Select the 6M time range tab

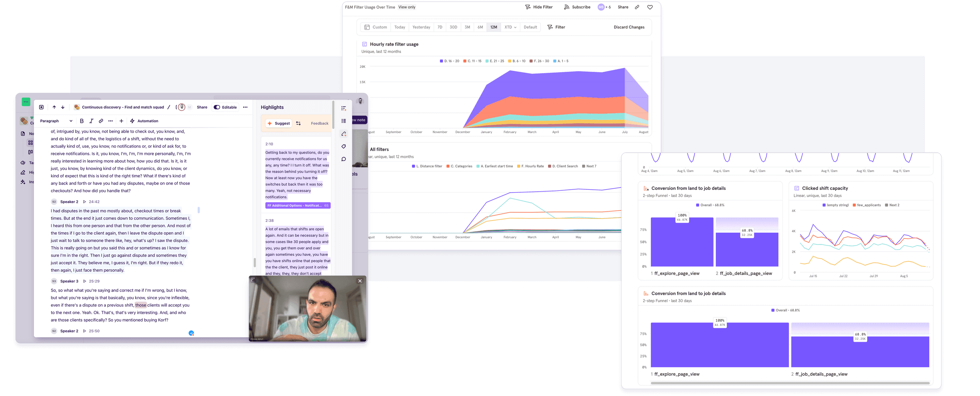coord(480,27)
